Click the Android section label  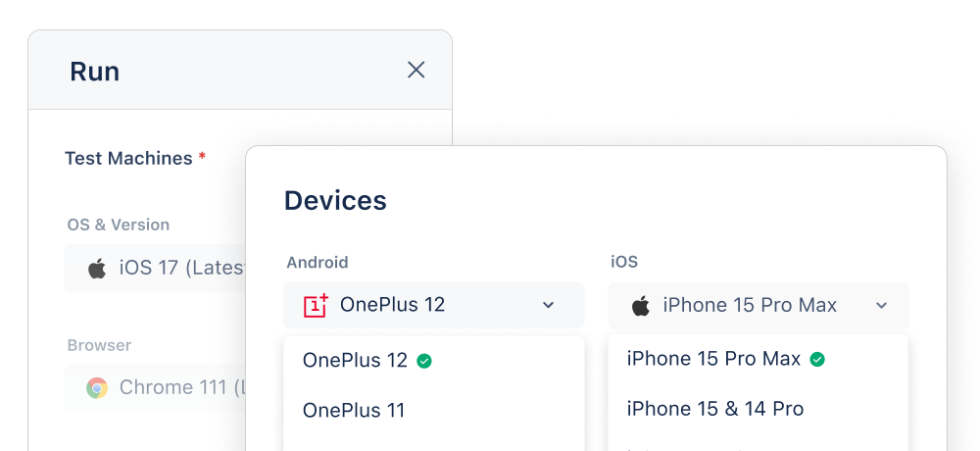pos(318,263)
